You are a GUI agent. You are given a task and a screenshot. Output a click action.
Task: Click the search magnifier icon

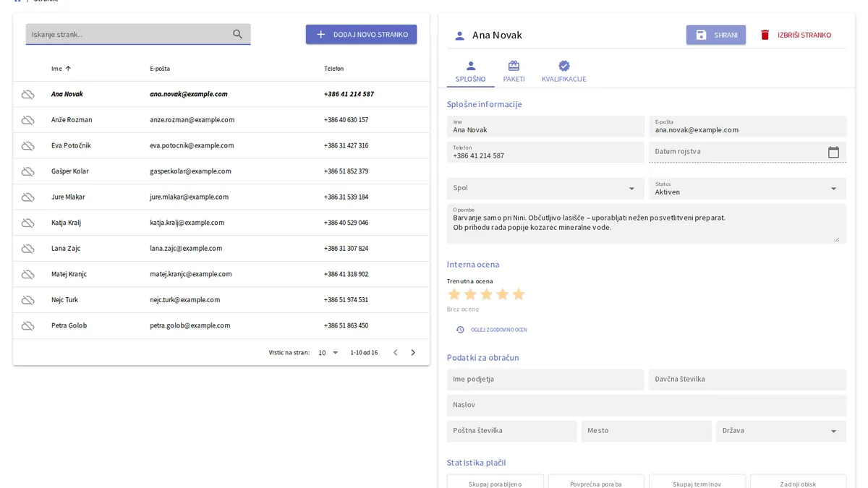coord(237,34)
